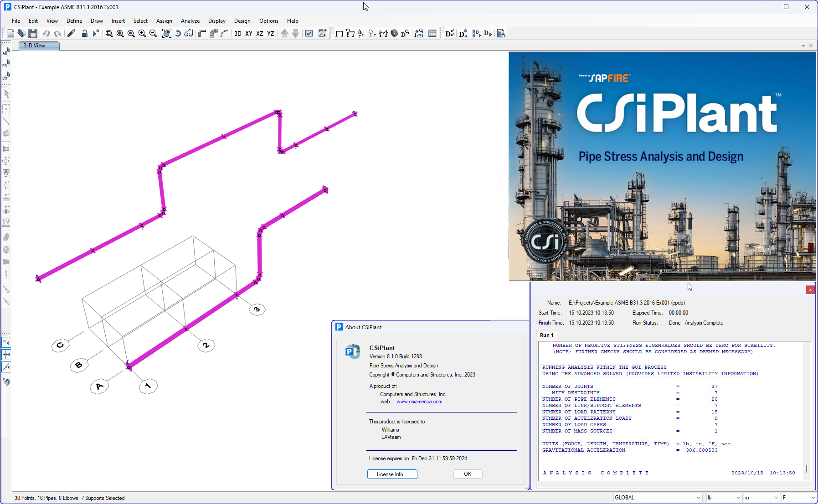Open the File menu

click(16, 21)
